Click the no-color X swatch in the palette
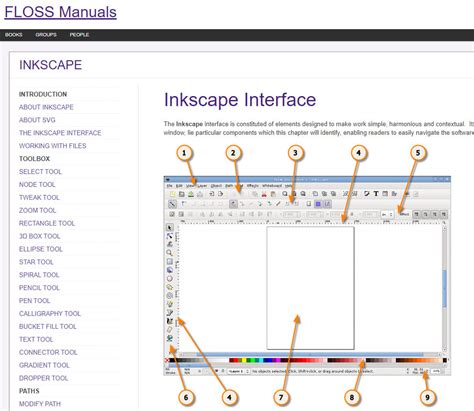This screenshot has height=411, width=474. click(x=167, y=360)
